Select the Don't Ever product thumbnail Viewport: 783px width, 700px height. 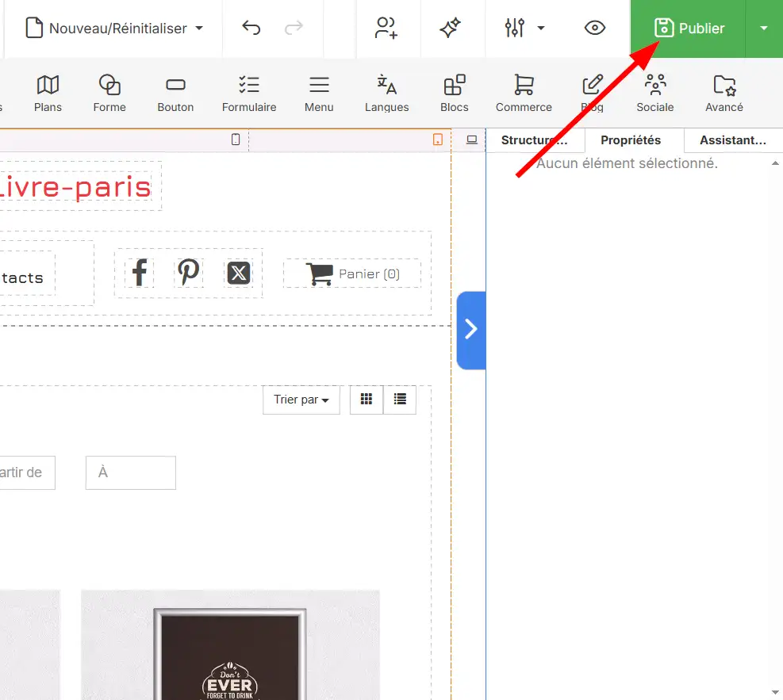pos(230,645)
